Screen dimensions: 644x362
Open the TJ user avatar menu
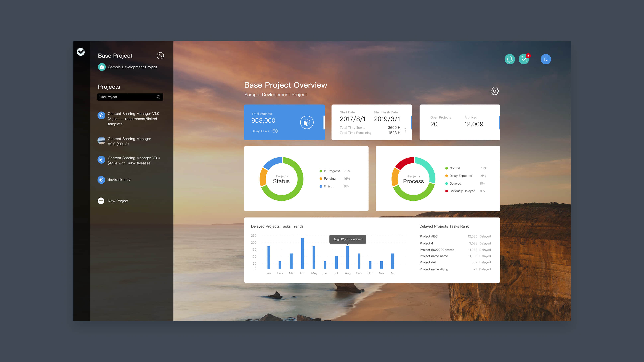click(546, 59)
